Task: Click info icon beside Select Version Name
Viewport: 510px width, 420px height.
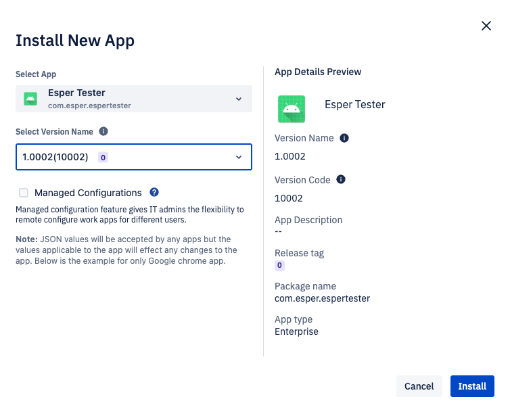Action: (x=103, y=131)
